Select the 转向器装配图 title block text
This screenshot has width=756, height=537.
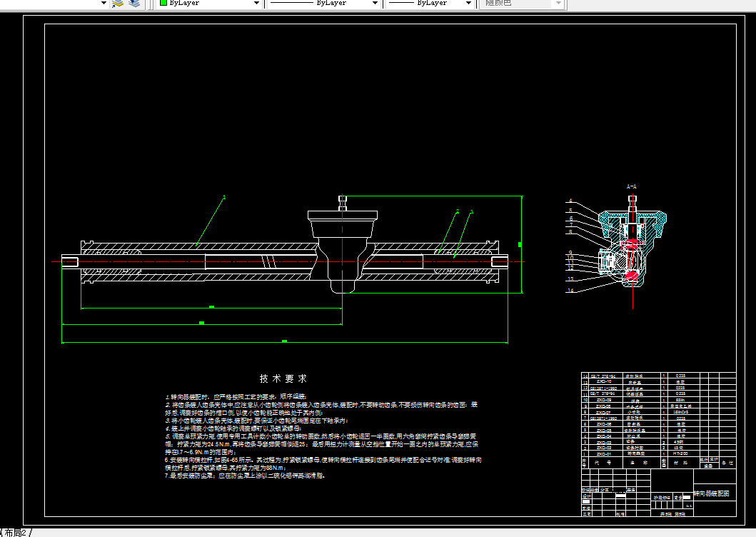712,493
